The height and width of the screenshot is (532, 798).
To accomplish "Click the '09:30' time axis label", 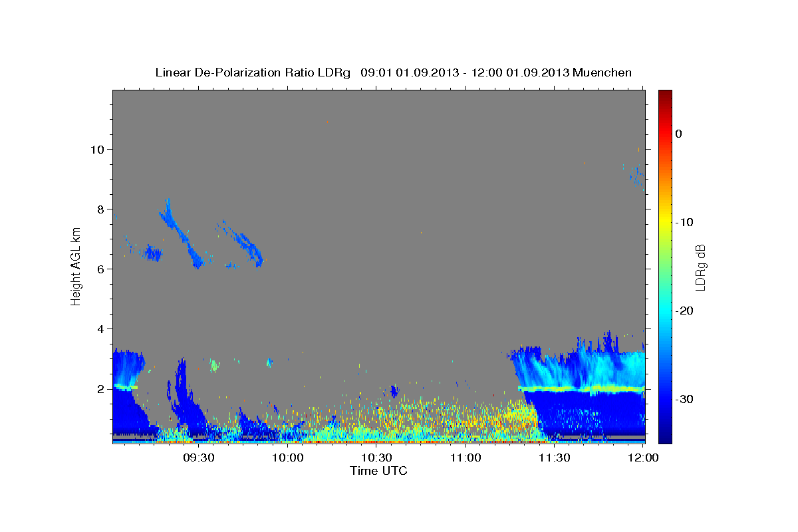I will point(199,458).
